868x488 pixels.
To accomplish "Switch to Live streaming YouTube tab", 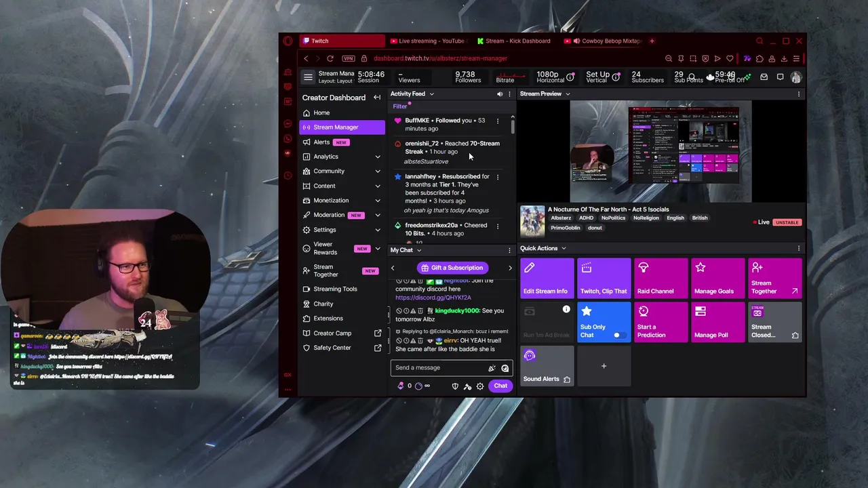I will [x=429, y=41].
